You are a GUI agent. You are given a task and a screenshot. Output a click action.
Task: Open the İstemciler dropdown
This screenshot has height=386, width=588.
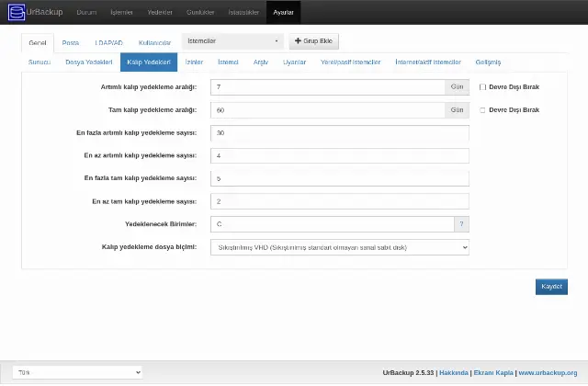pyautogui.click(x=232, y=40)
